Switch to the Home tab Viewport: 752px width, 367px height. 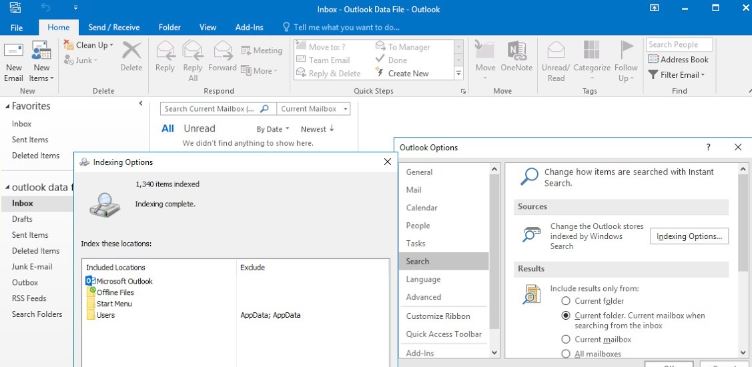point(59,27)
